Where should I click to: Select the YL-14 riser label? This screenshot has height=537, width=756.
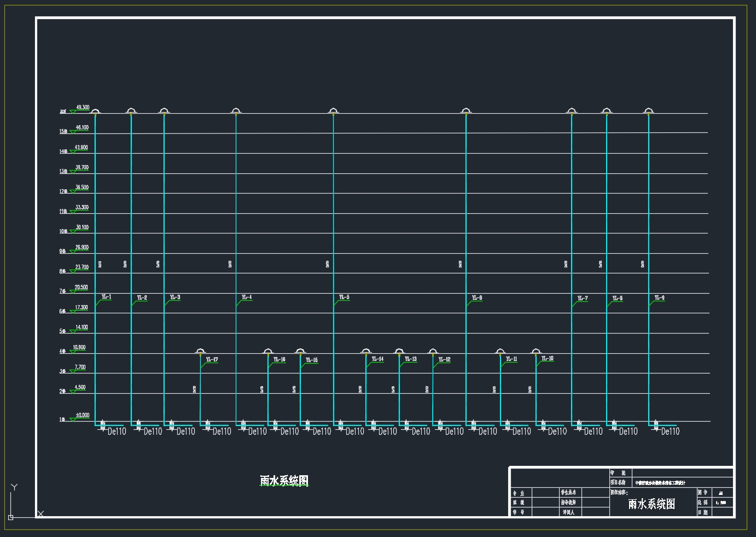tap(377, 359)
